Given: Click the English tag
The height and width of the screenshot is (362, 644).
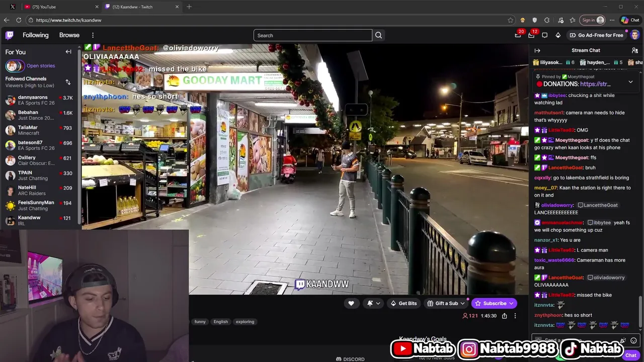Looking at the screenshot, I should [220, 322].
